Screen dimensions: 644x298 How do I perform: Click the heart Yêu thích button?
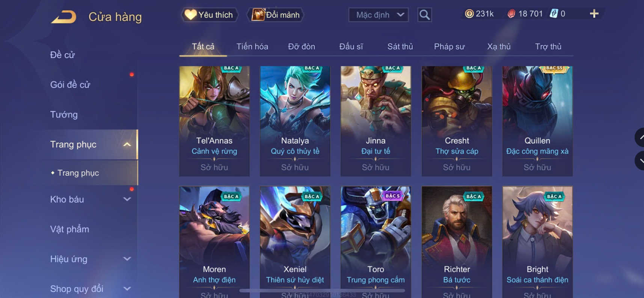tap(210, 15)
